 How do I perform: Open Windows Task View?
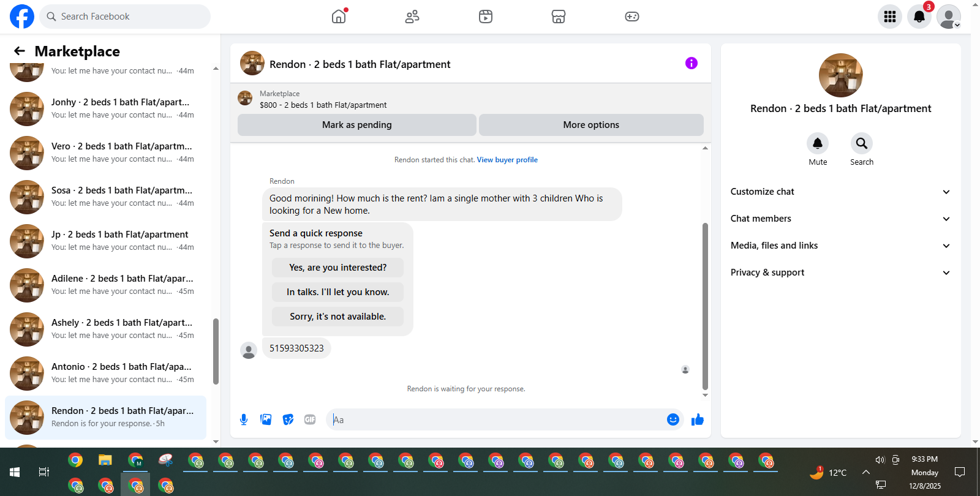pos(44,472)
